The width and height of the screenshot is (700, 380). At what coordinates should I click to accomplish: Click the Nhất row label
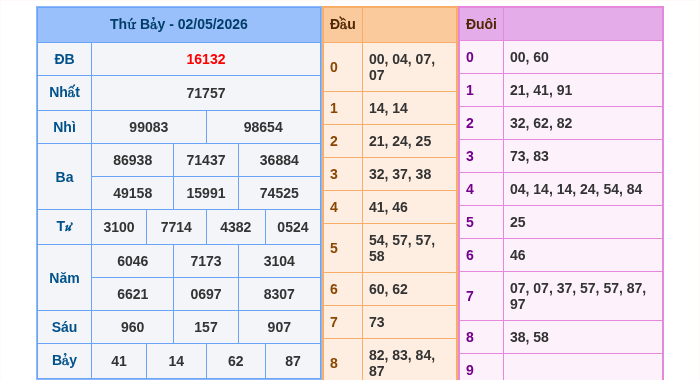pos(64,92)
